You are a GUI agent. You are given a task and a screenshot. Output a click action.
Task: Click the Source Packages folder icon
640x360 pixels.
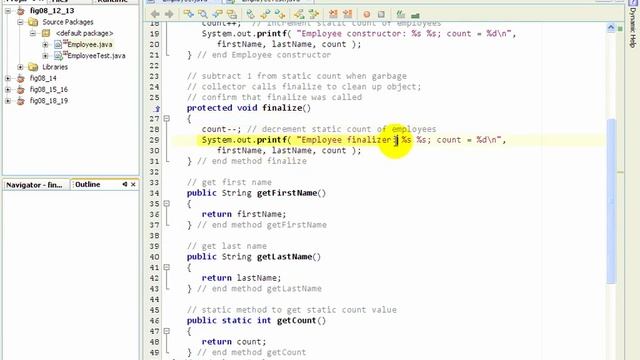coord(33,22)
